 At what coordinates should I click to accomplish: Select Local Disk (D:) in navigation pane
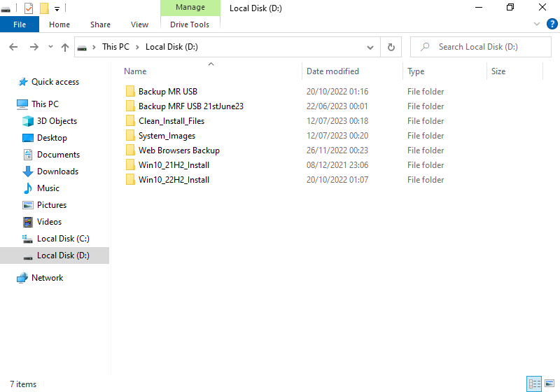[x=55, y=255]
